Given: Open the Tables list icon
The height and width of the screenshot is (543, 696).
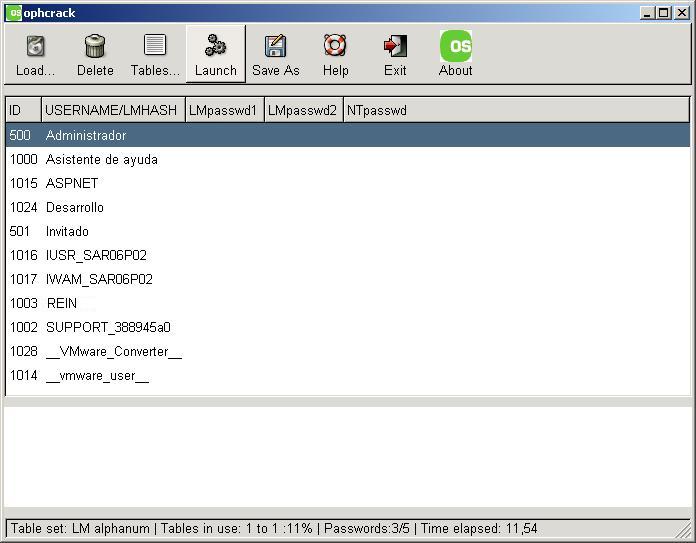Looking at the screenshot, I should point(155,45).
